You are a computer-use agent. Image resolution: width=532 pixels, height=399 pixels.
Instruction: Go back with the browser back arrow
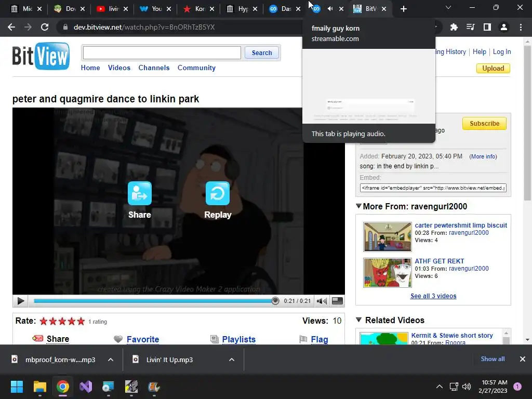coord(11,27)
